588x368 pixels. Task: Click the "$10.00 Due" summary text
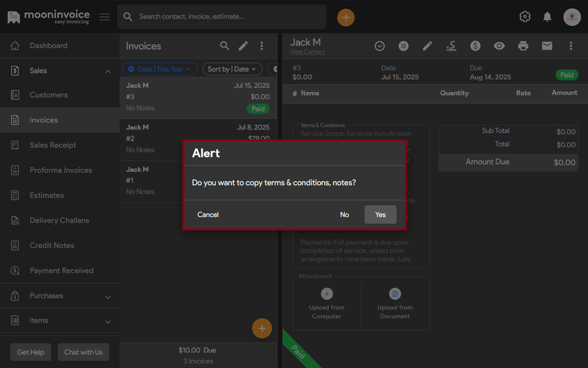point(197,350)
